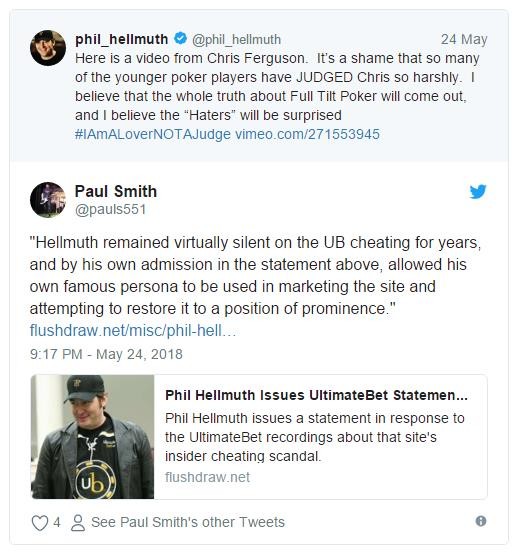Open the vimeo.com/271553945 link
518x559 pixels.
click(307, 134)
